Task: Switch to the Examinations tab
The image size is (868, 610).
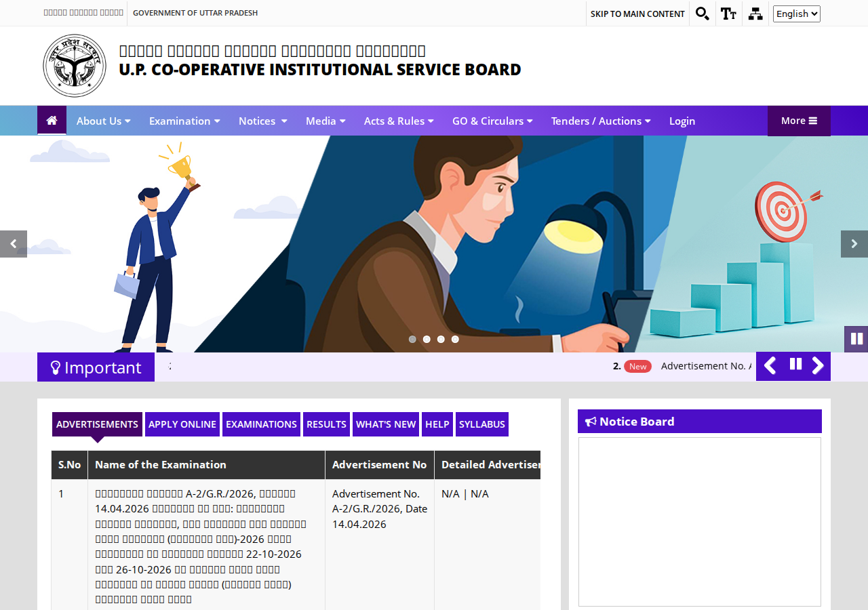Action: coord(261,424)
